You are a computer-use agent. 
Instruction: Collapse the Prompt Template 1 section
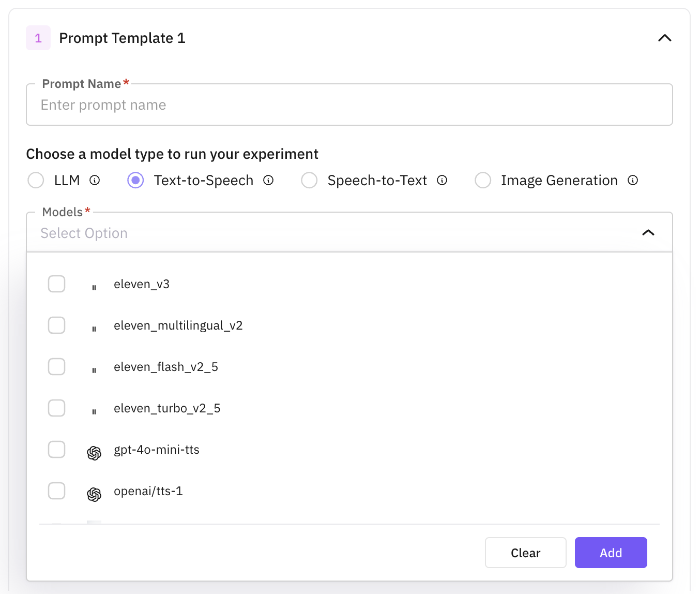pyautogui.click(x=664, y=38)
